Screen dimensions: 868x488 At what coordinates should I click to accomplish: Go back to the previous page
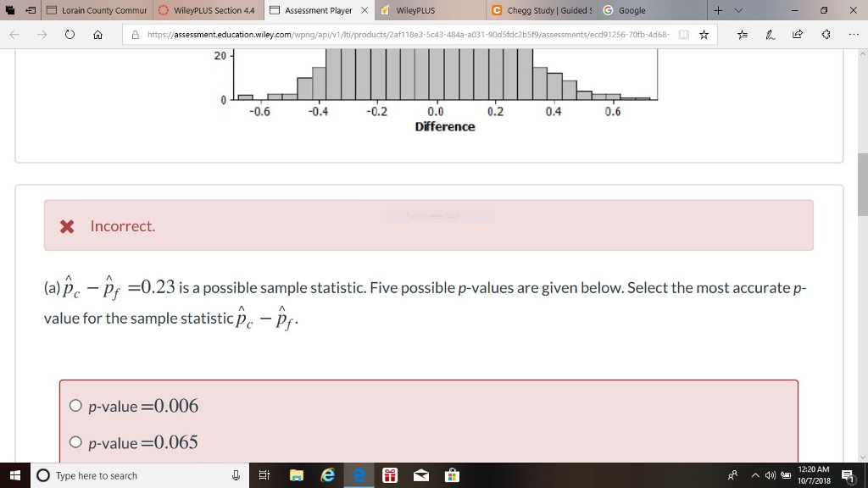click(15, 34)
